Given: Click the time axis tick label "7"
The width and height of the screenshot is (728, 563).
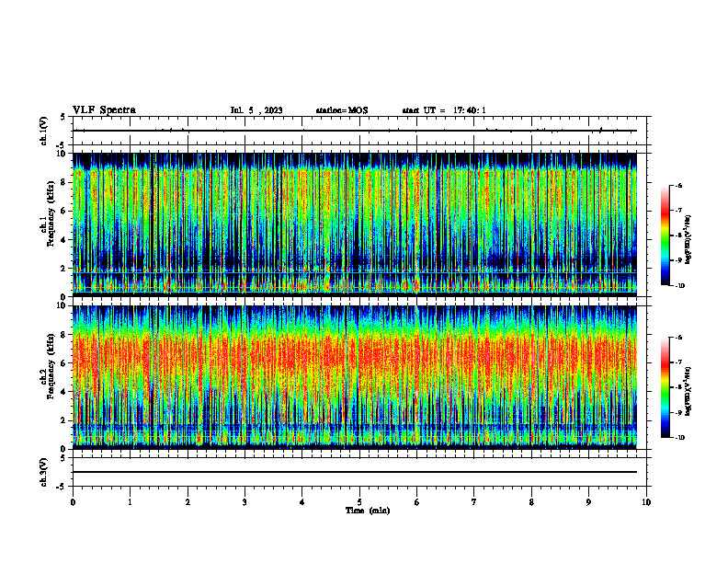Looking at the screenshot, I should [474, 502].
